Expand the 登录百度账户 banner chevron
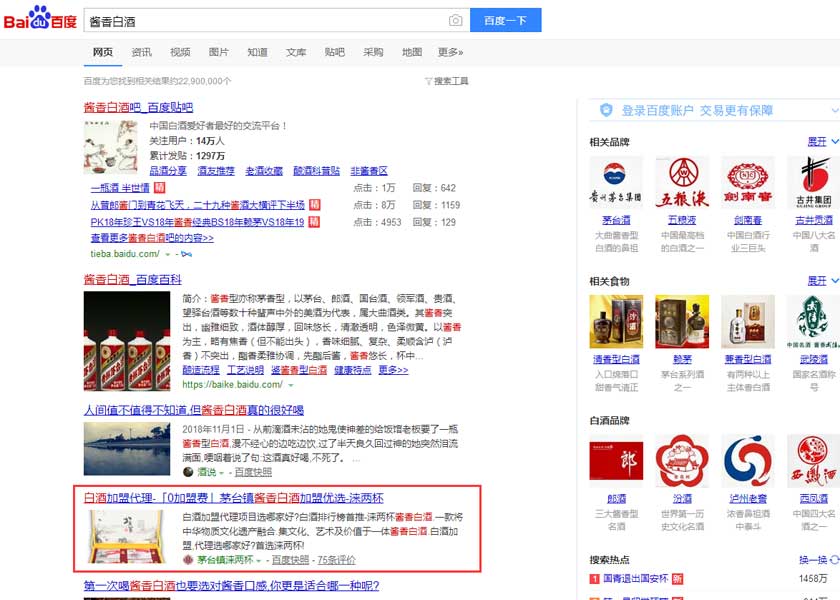Viewport: 840px width, 600px height. 835,110
